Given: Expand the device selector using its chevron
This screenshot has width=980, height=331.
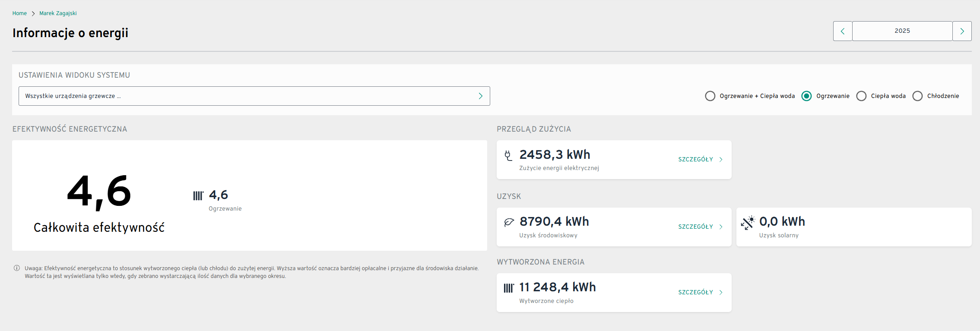Looking at the screenshot, I should pos(480,96).
